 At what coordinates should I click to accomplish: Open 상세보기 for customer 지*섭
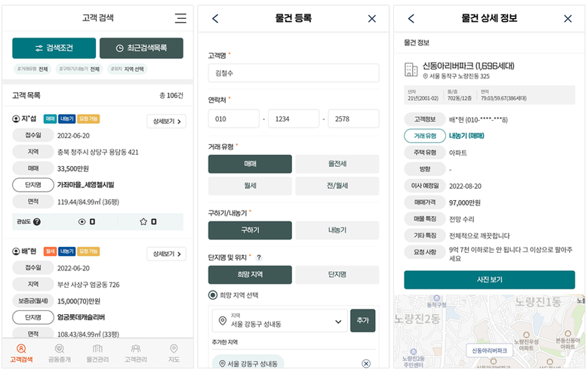[x=165, y=122]
